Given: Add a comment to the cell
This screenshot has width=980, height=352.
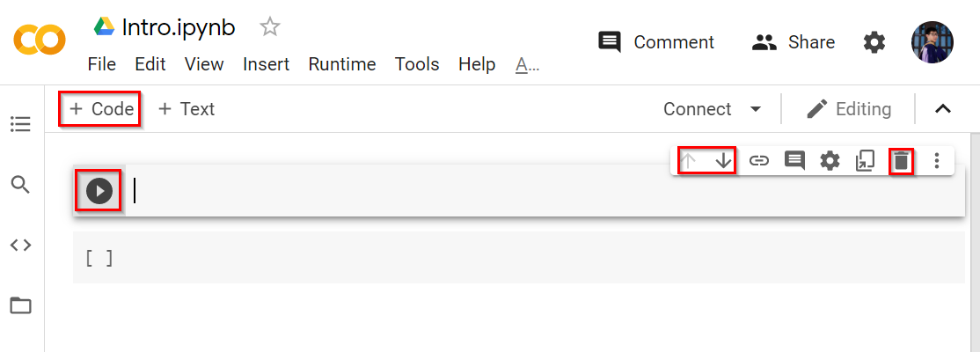Looking at the screenshot, I should [794, 161].
